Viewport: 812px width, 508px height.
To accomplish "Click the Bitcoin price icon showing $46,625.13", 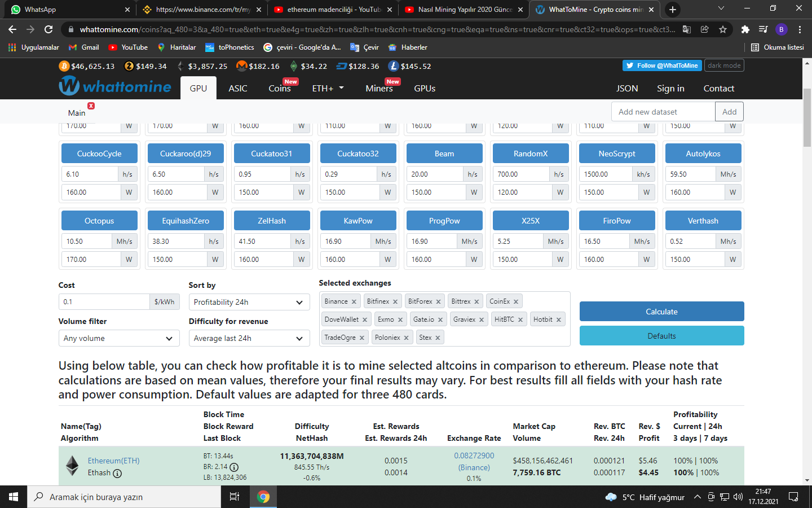I will tap(64, 66).
